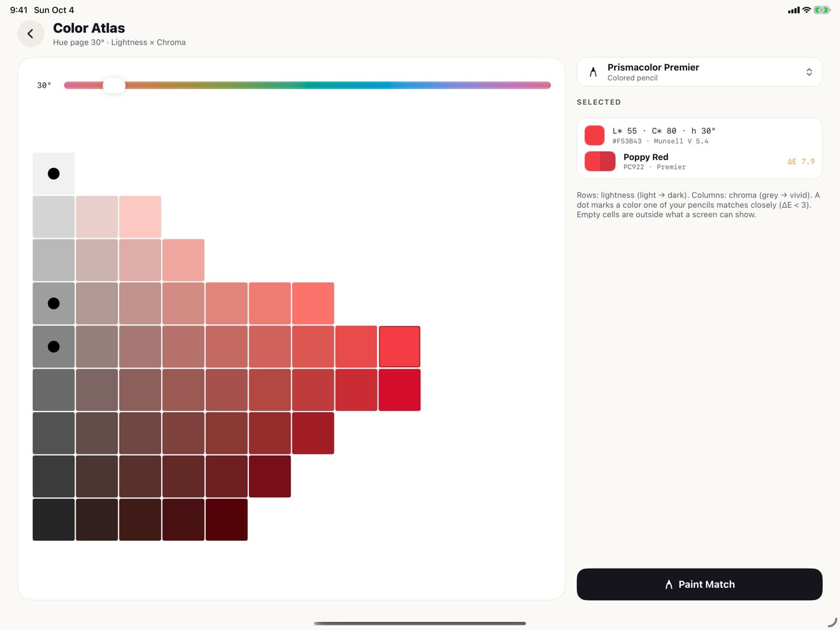The image size is (840, 630).
Task: Tap the Paint Match button
Action: [699, 584]
